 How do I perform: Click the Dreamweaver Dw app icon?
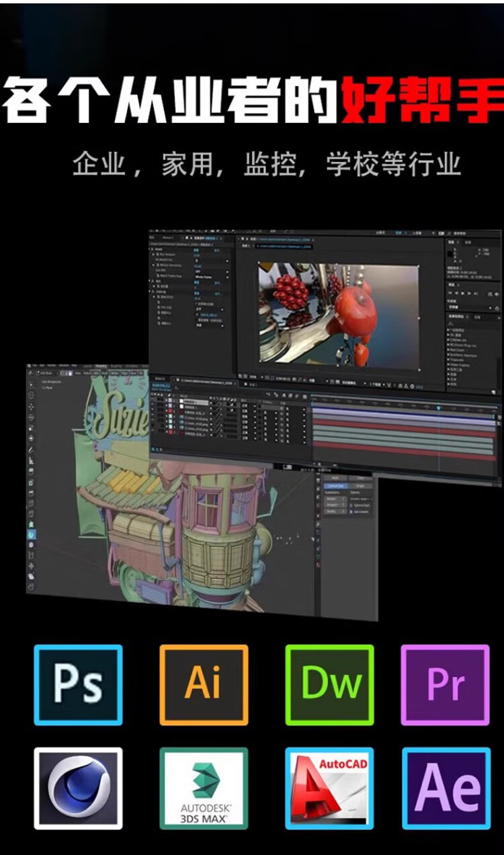point(329,685)
